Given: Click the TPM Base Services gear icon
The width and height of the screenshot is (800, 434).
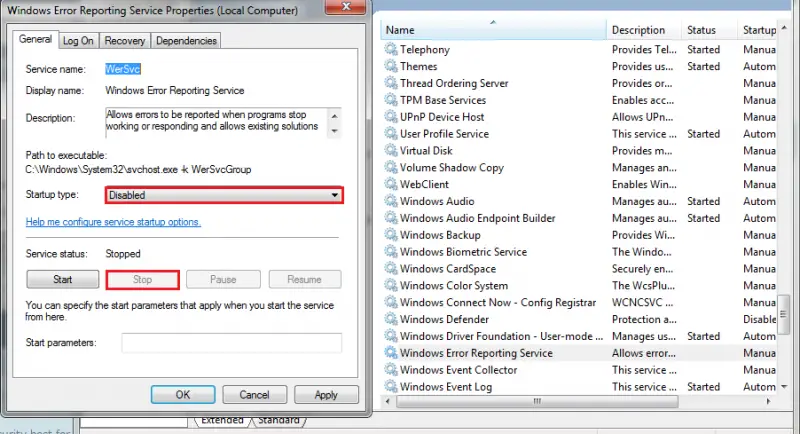Looking at the screenshot, I should pos(391,99).
